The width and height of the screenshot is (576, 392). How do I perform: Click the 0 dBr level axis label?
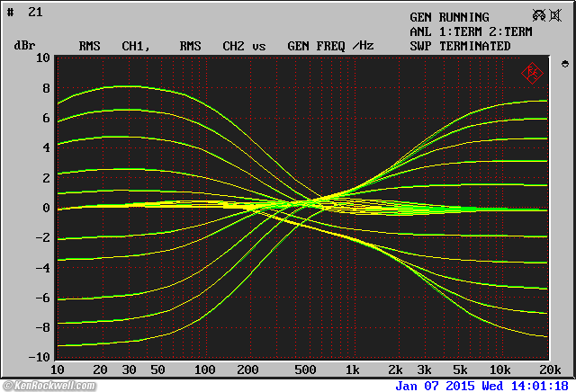(46, 208)
